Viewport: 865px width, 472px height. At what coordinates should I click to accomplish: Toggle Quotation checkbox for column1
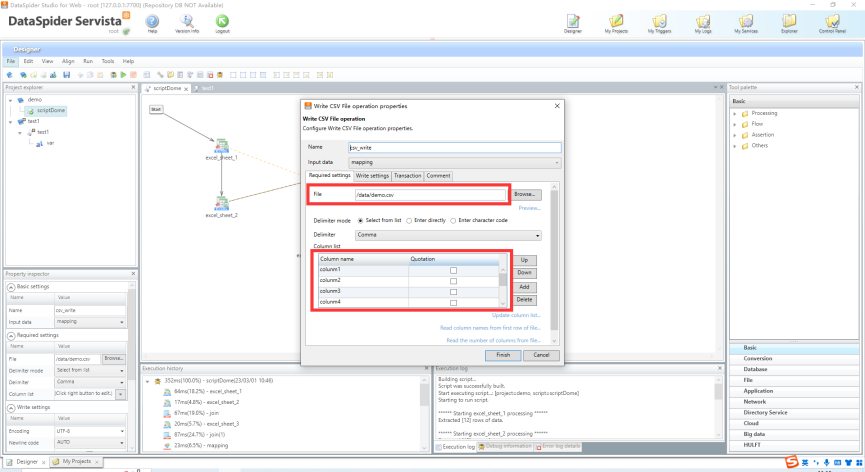(453, 270)
